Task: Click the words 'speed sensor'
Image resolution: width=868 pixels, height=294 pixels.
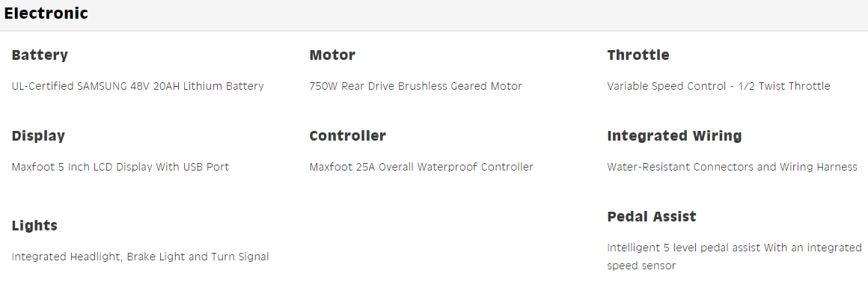Action: tap(641, 266)
